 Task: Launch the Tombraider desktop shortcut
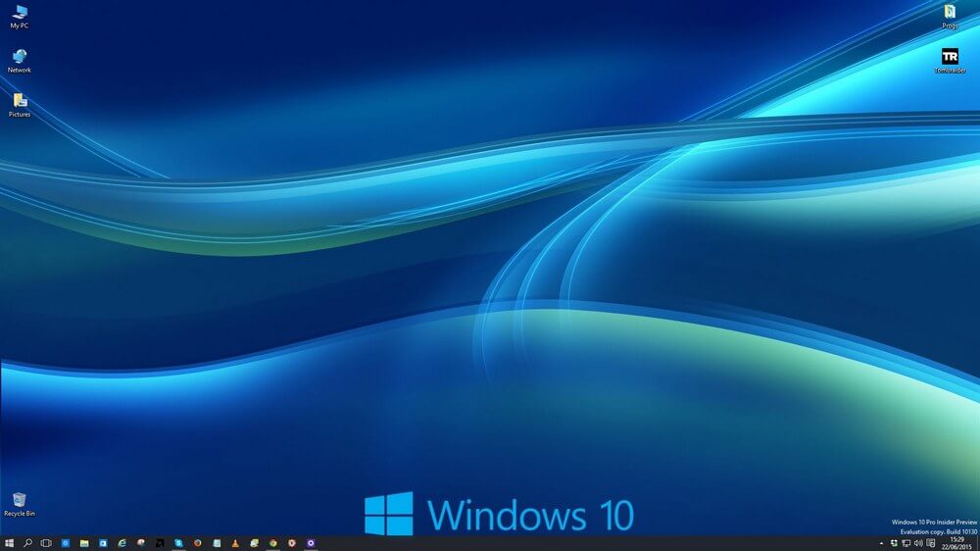click(950, 62)
